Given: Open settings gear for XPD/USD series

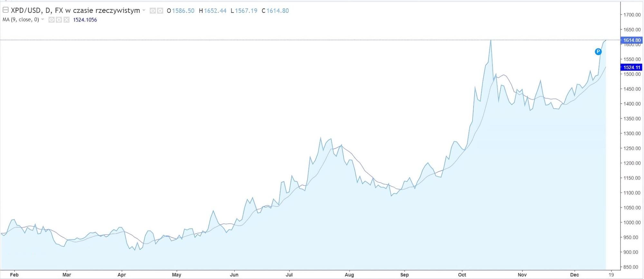Looking at the screenshot, I should click(160, 11).
